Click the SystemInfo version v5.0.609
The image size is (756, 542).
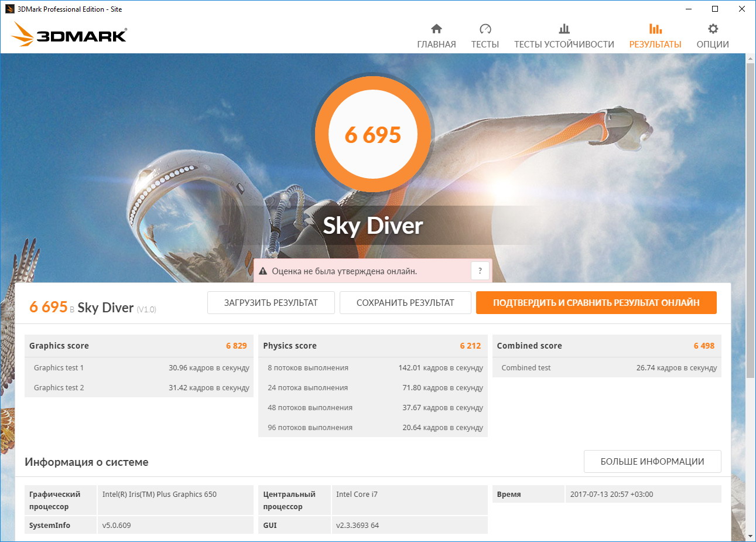tap(117, 526)
